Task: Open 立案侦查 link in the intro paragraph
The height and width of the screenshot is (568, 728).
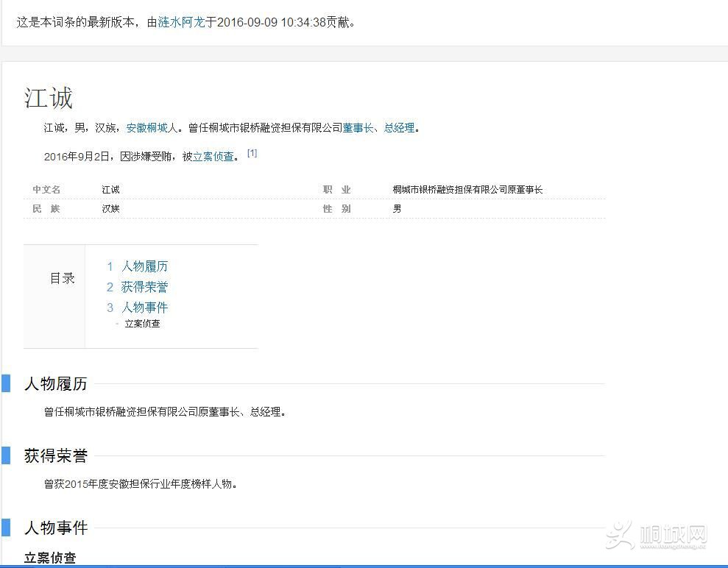Action: [x=213, y=156]
